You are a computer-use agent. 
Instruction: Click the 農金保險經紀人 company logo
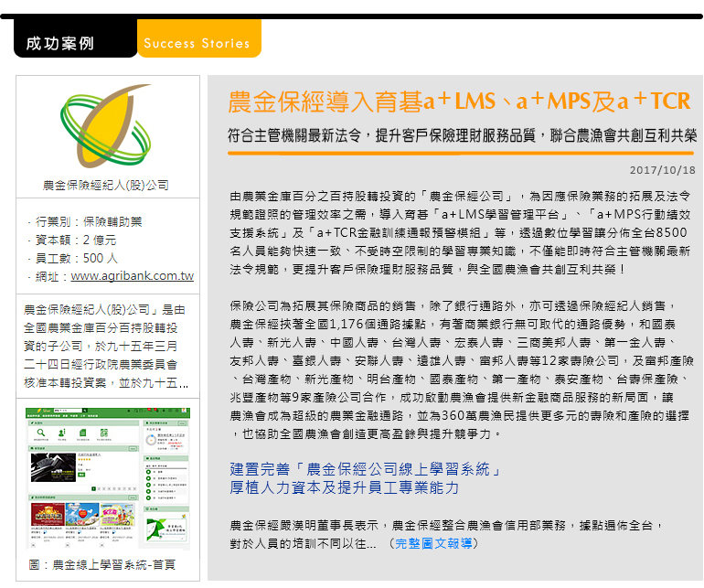point(106,126)
